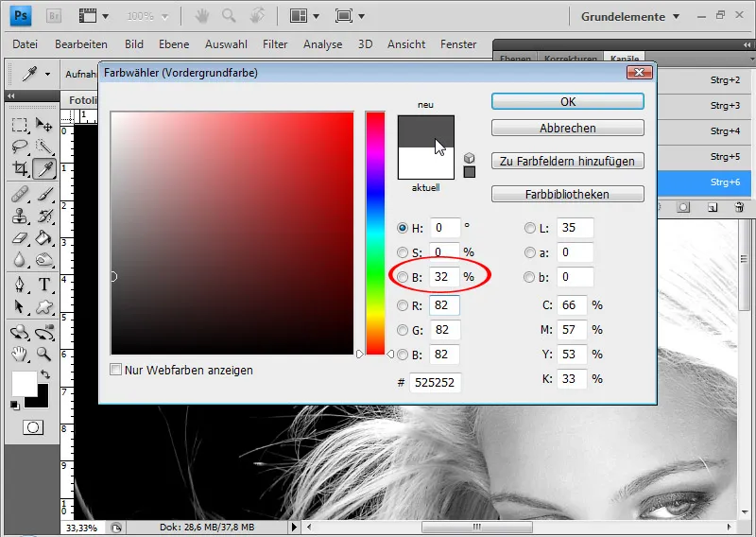Select the HSB brightness B radio button

click(403, 277)
